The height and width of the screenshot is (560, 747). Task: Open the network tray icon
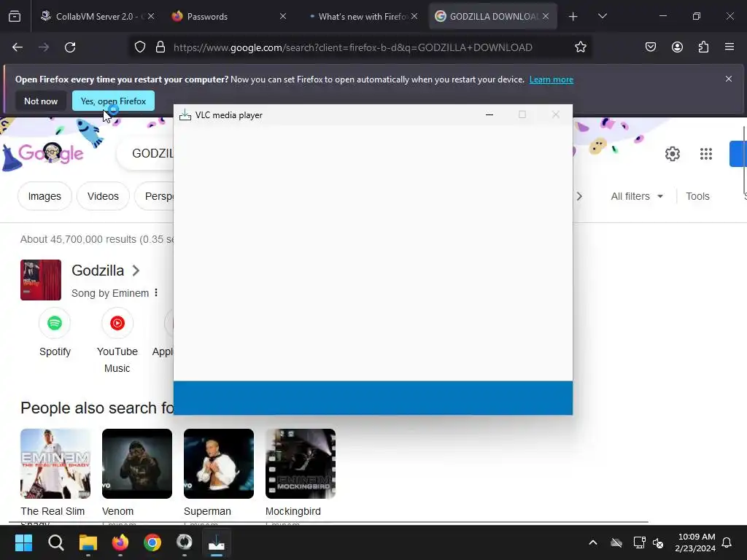[639, 542]
